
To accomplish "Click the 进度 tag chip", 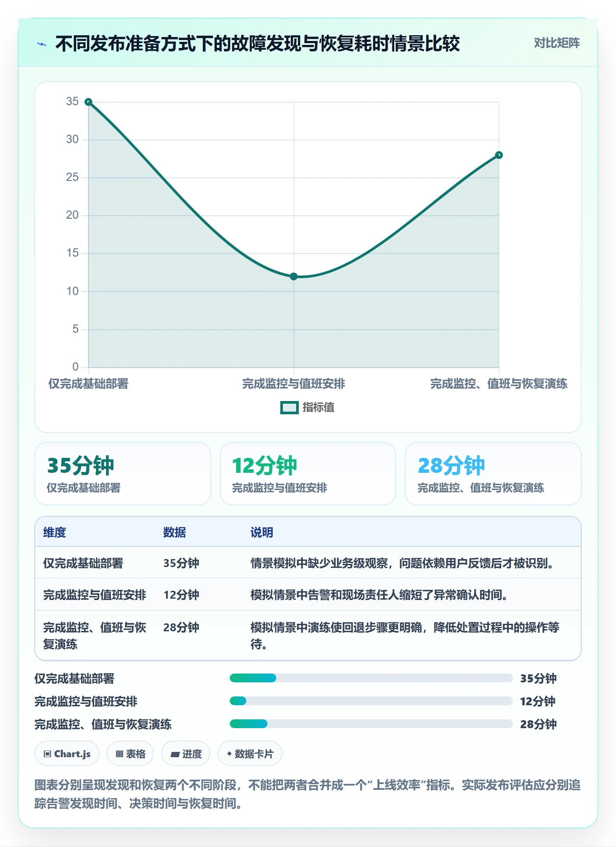I will (186, 754).
